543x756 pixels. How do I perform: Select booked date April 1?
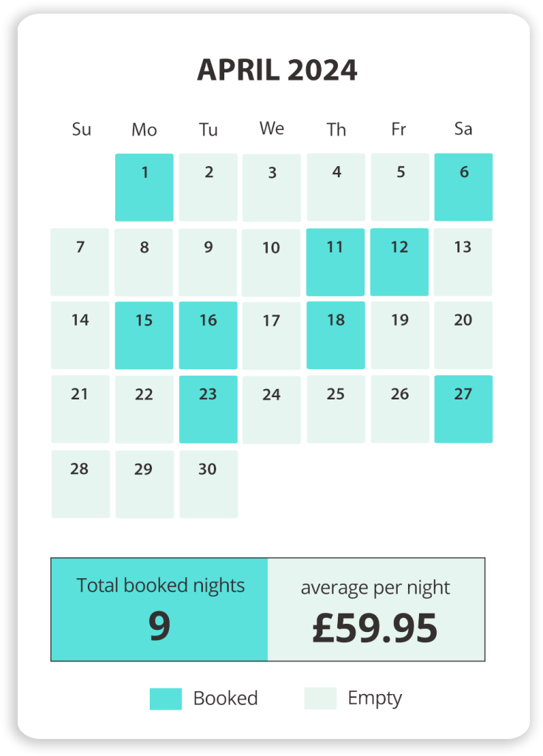click(145, 188)
